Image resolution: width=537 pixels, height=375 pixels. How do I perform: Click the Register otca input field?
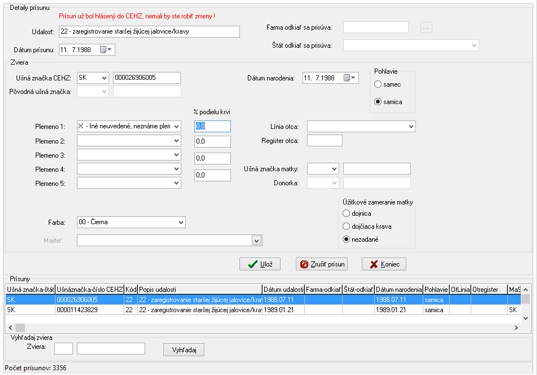pyautogui.click(x=325, y=141)
